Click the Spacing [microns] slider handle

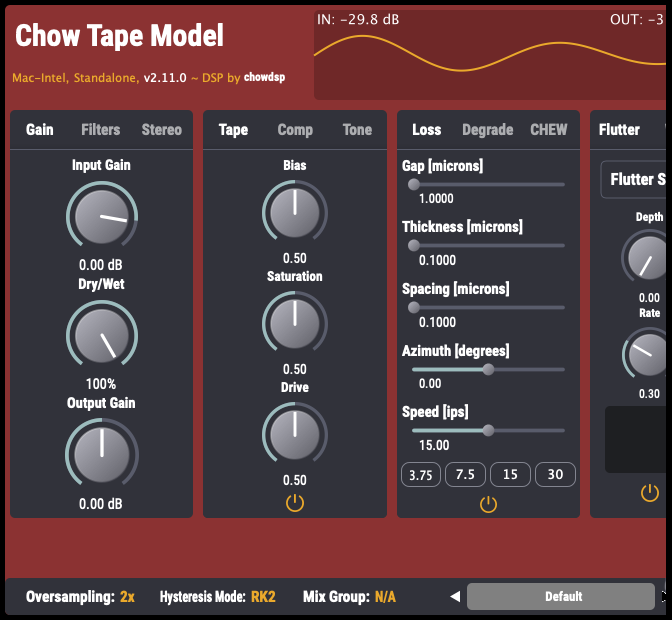(x=414, y=307)
